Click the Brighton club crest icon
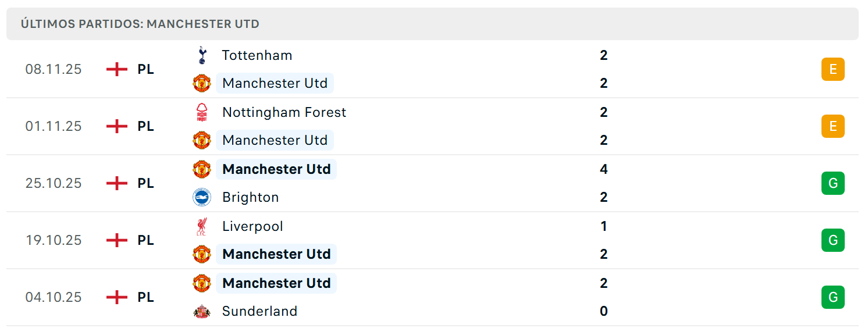This screenshot has height=335, width=868. pos(202,197)
